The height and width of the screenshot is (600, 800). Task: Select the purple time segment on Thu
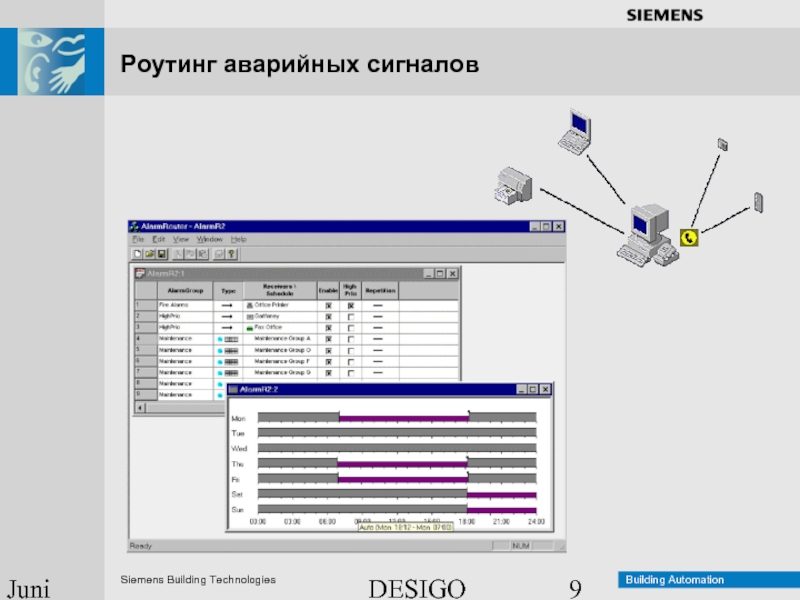402,464
